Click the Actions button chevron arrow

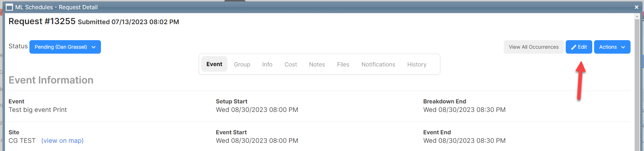[x=623, y=47]
